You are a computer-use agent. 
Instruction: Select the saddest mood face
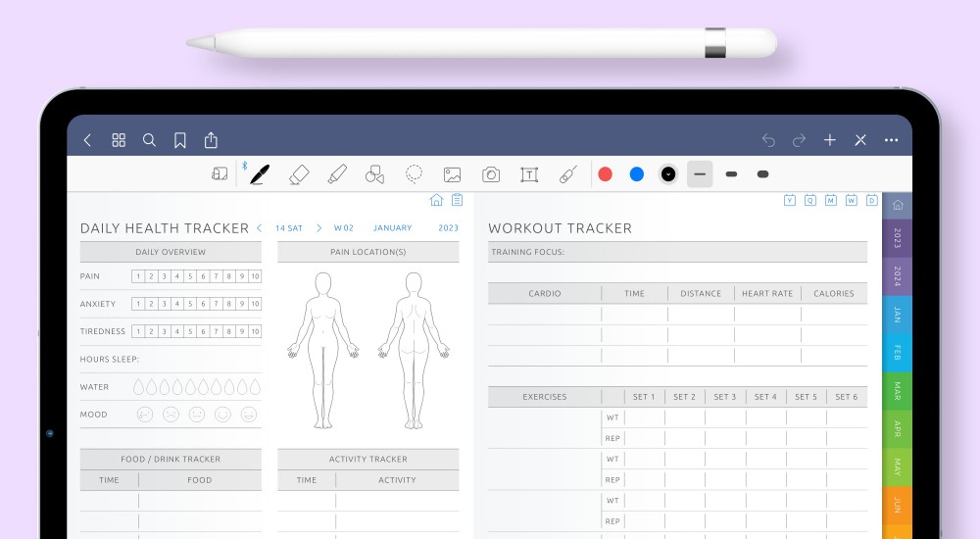145,415
